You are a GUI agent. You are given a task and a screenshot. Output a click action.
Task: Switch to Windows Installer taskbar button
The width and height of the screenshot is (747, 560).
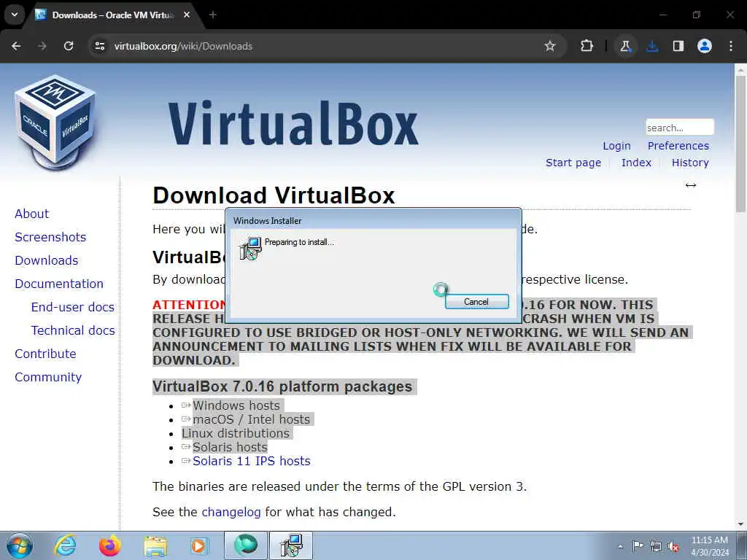[x=291, y=545]
